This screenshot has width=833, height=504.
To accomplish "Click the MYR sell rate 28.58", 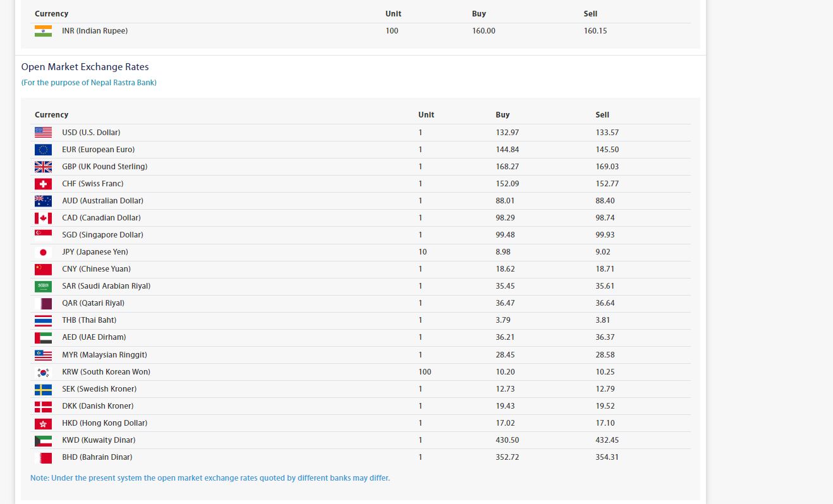I will 605,355.
